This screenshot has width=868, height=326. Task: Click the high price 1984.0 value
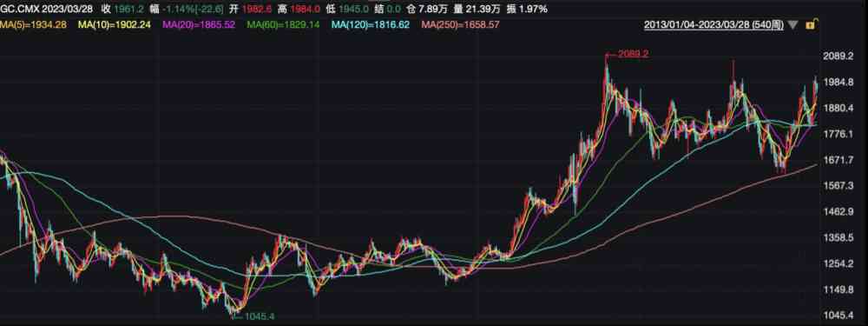304,9
